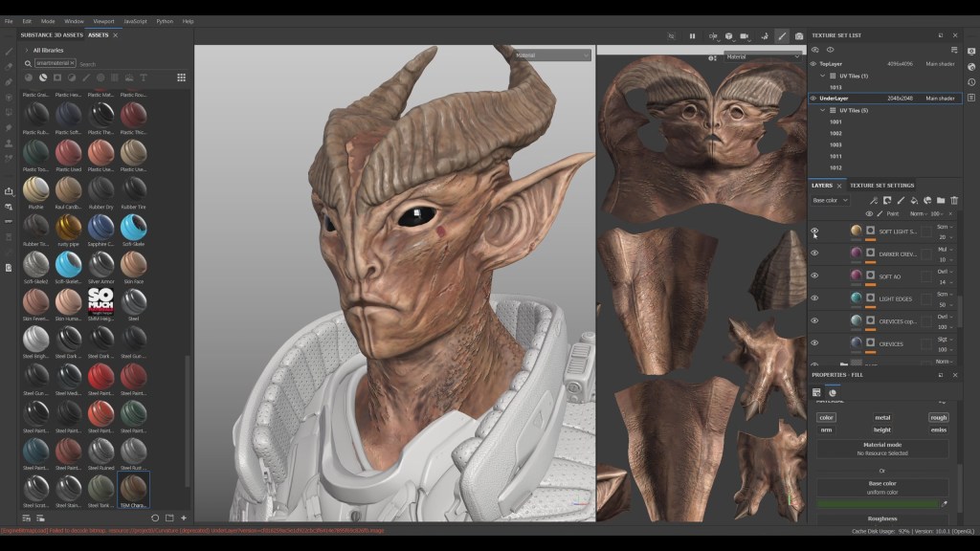Collapse UV Tiles (1) under TopLayer
The height and width of the screenshot is (551, 980).
(x=822, y=76)
